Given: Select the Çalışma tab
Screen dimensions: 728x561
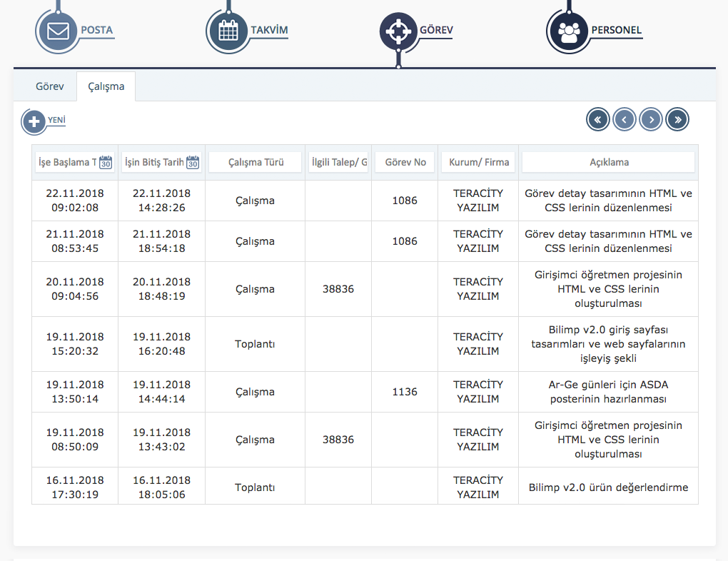Looking at the screenshot, I should coord(106,86).
